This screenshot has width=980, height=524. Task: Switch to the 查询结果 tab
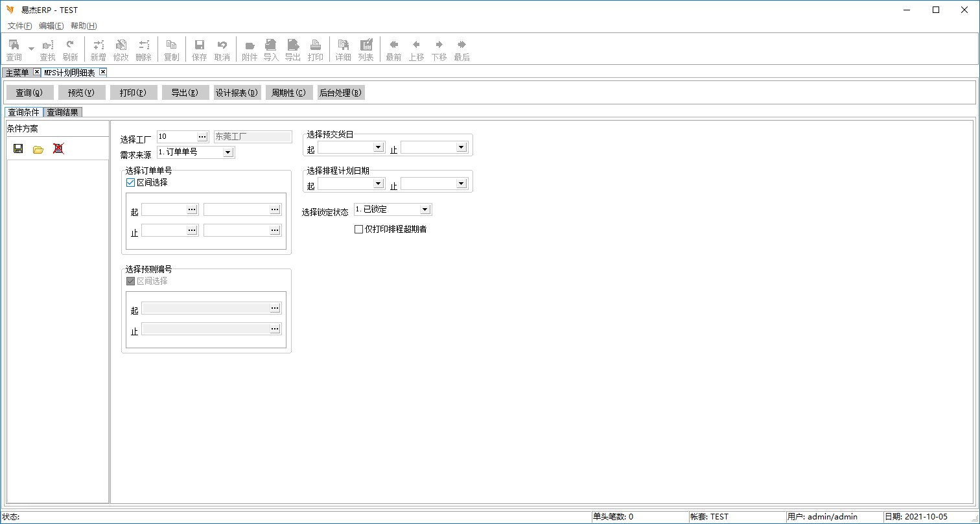tap(63, 112)
